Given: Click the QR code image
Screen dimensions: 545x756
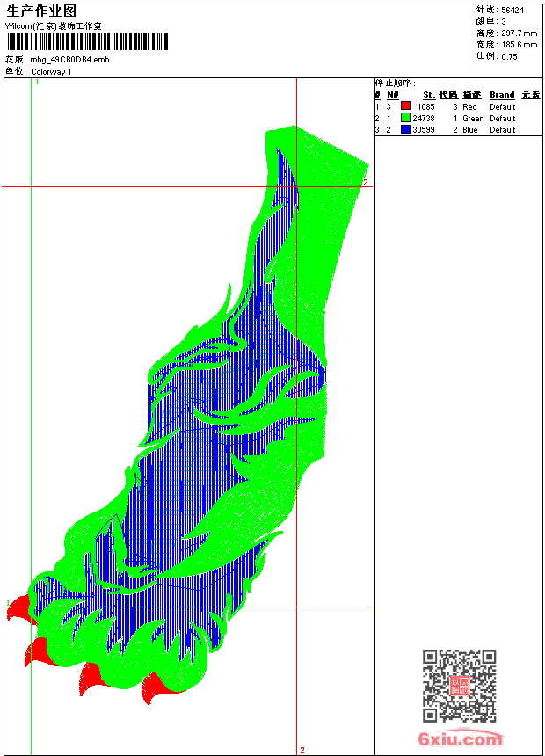Looking at the screenshot, I should click(460, 685).
